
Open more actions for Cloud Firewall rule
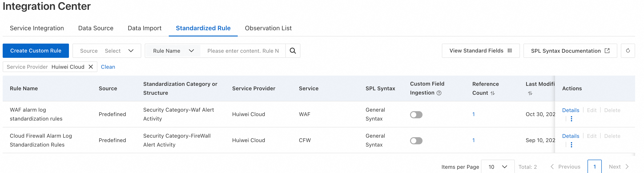(571, 145)
